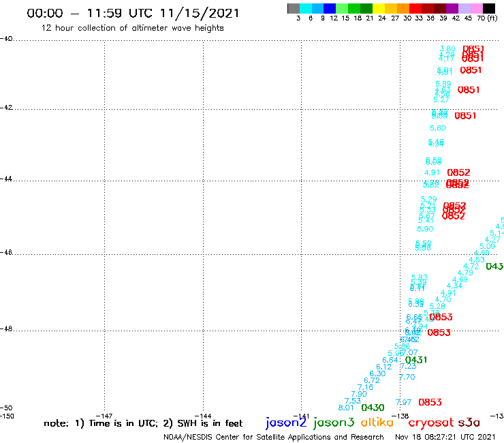Pick the yellow swatch in the legend

point(379,8)
